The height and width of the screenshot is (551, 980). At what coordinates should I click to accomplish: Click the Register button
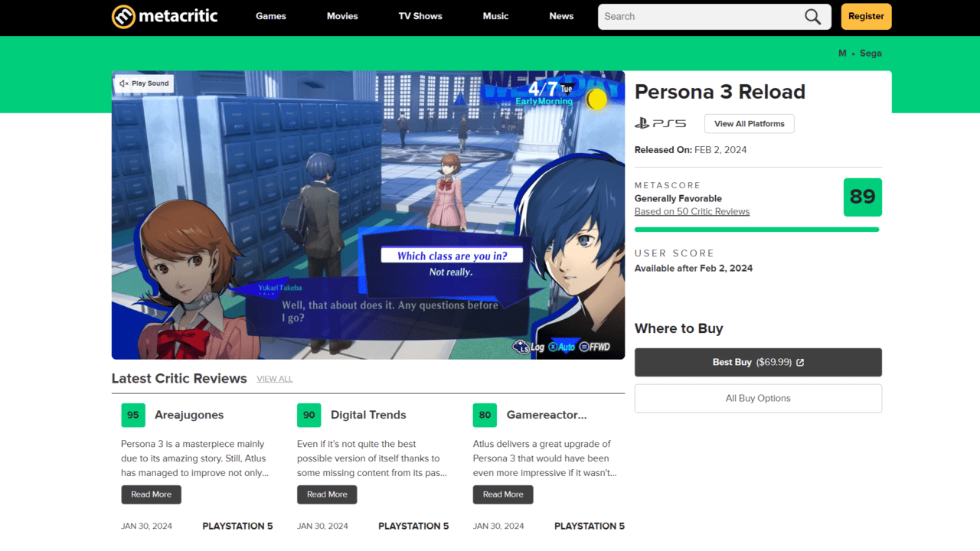866,16
